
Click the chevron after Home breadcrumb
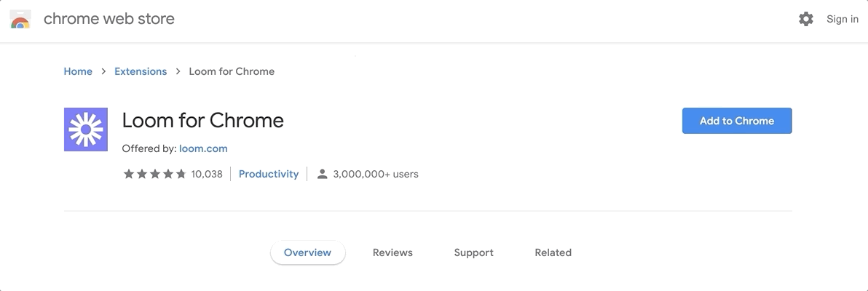(x=103, y=71)
